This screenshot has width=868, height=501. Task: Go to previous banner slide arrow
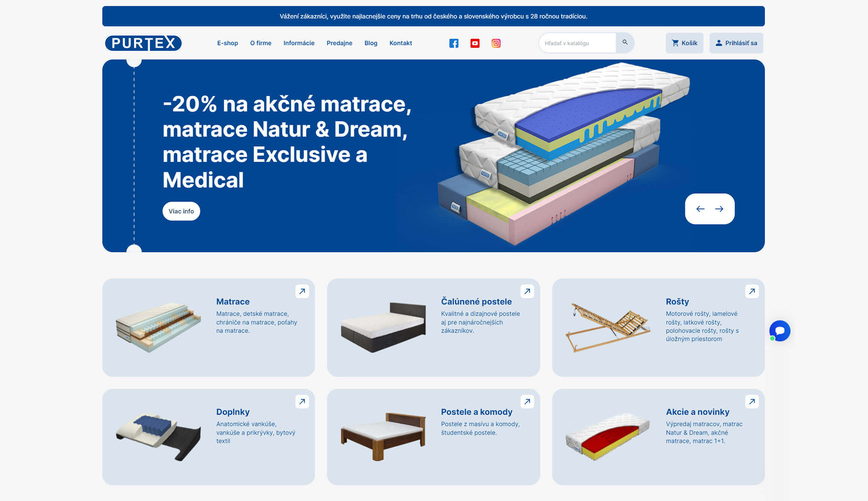pyautogui.click(x=700, y=209)
